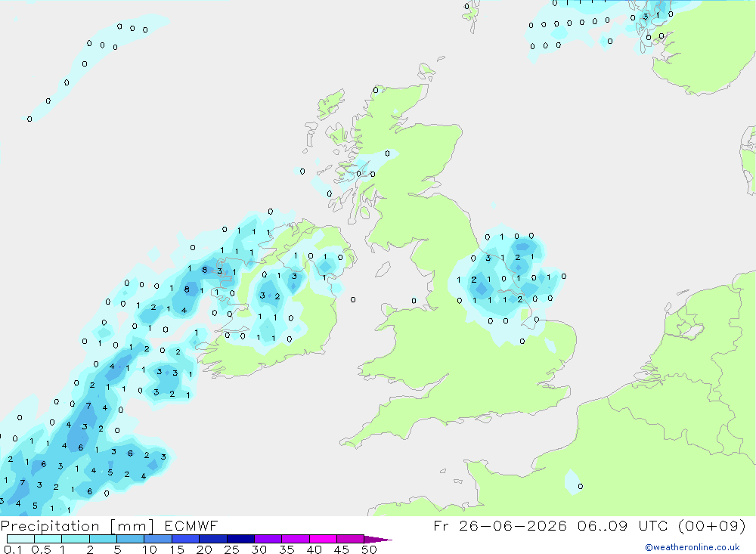
Task: Pick the 40–45 mm magenta legend swatch
Action: pyautogui.click(x=323, y=539)
